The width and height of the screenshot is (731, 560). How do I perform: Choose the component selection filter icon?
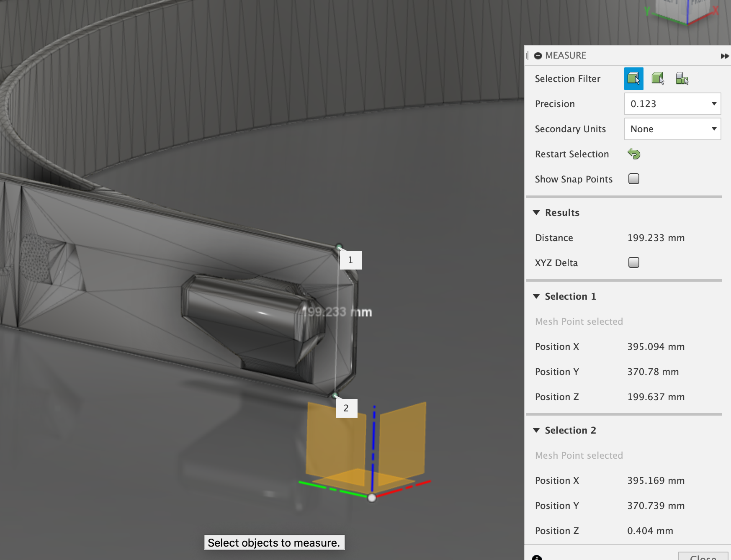coord(682,78)
